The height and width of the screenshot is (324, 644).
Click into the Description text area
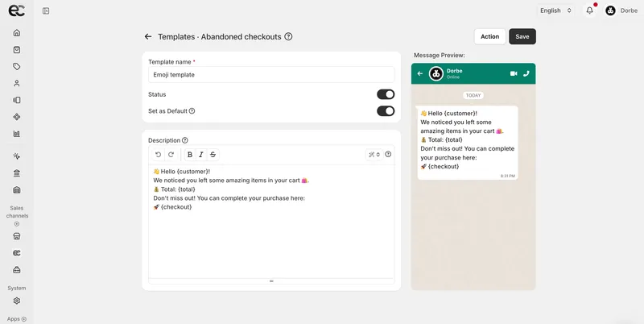point(271,222)
